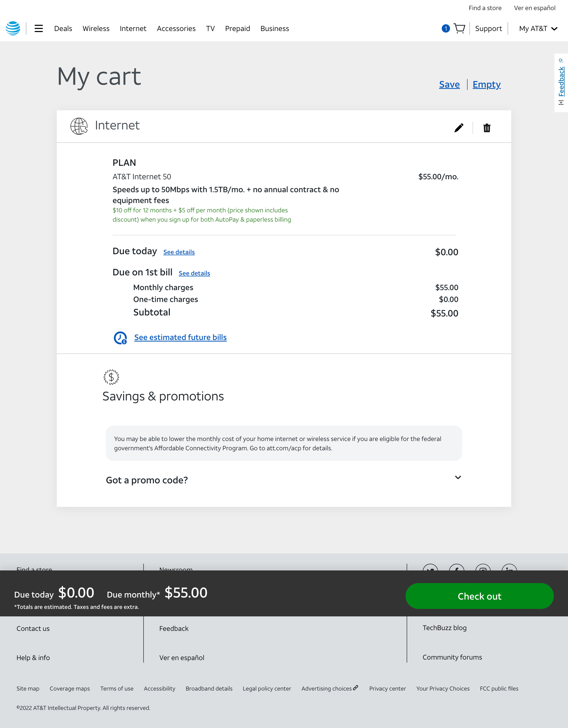This screenshot has width=568, height=728.
Task: Click the Internet globe icon in cart header
Action: (x=79, y=126)
